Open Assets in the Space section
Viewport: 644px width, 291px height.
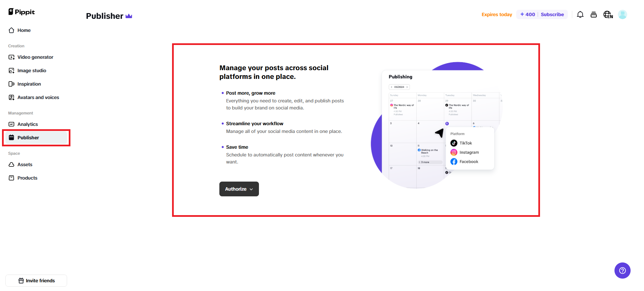25,164
